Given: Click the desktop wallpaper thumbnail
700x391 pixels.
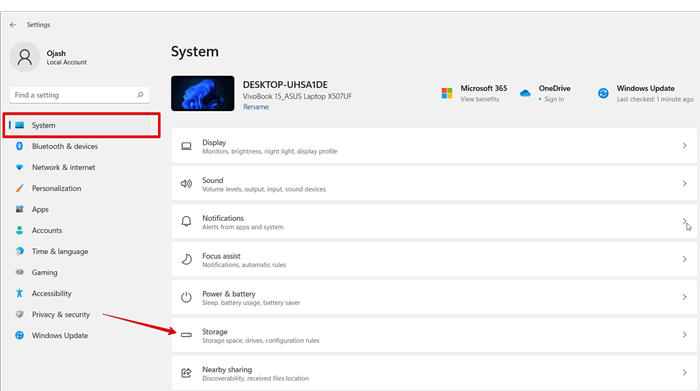Looking at the screenshot, I should click(203, 93).
